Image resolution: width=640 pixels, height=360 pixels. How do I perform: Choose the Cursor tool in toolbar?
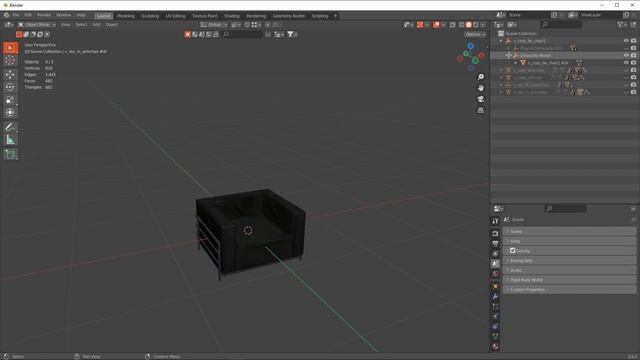click(x=10, y=60)
